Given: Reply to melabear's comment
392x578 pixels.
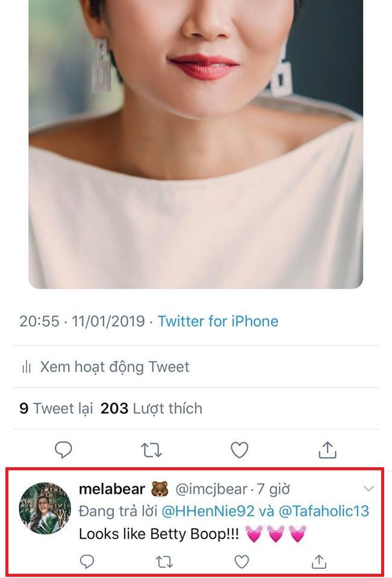Looking at the screenshot, I should point(88,561).
